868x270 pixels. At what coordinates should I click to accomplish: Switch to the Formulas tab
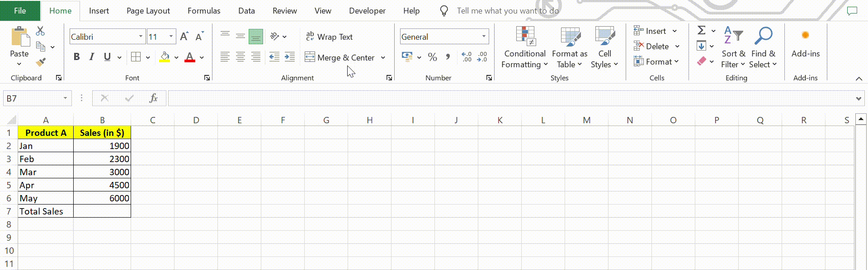[204, 11]
